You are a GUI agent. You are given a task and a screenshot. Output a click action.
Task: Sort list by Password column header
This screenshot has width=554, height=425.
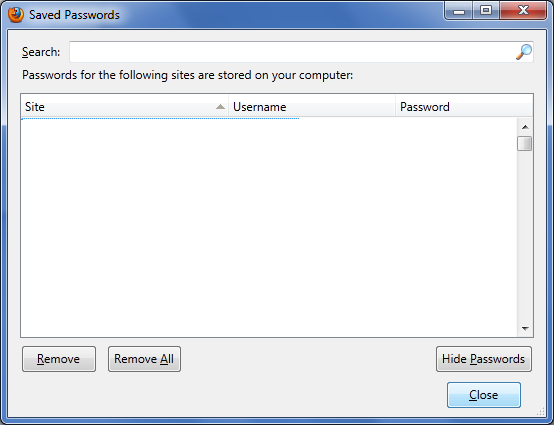point(464,107)
